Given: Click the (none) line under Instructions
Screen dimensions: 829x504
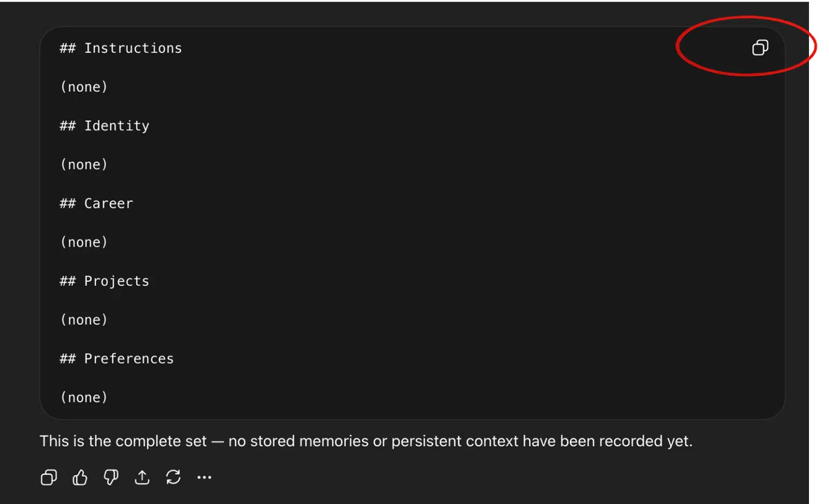Looking at the screenshot, I should [x=84, y=87].
